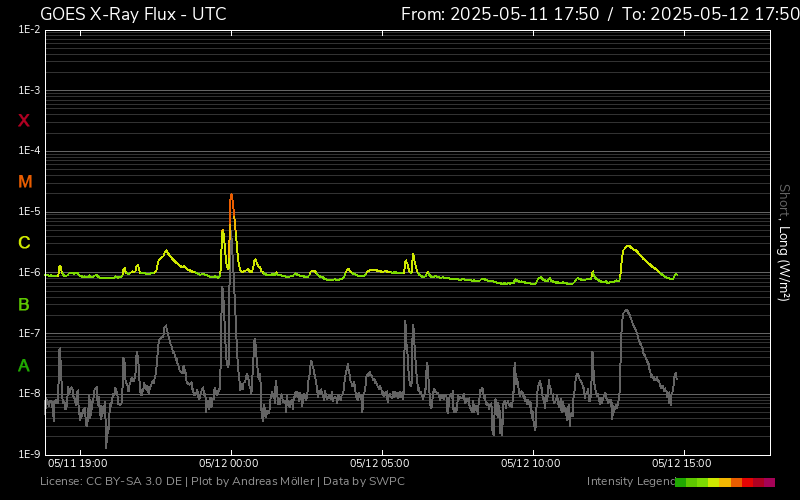The width and height of the screenshot is (800, 500).
Task: Click the dark green swatch in intensity legend
Action: tap(681, 482)
